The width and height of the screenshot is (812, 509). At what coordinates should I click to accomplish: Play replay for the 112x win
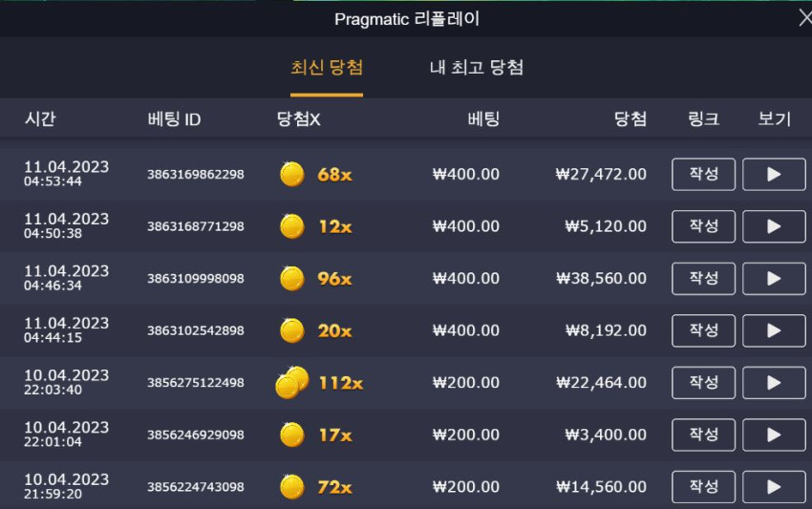click(x=774, y=383)
